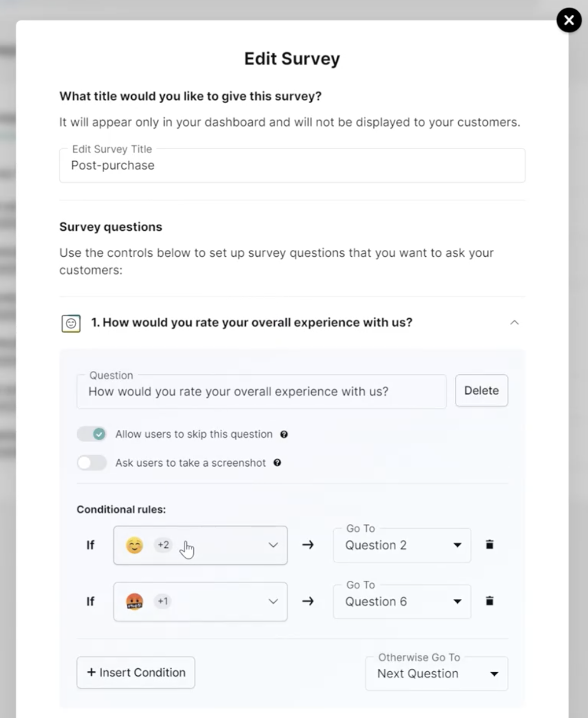The image size is (588, 718).
Task: Open the first condition emoji dropdown
Action: (273, 545)
